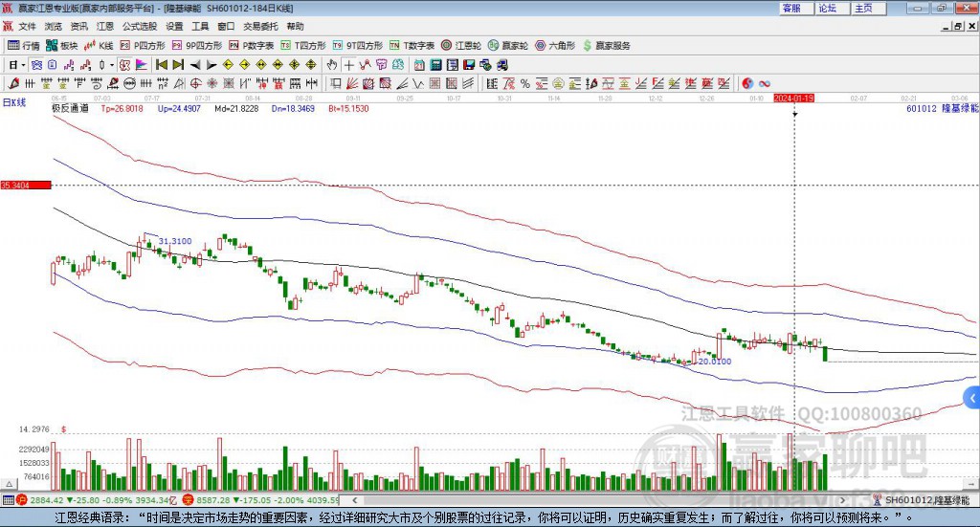Step chart right with black right arrow
The image size is (980, 527).
tap(212, 65)
